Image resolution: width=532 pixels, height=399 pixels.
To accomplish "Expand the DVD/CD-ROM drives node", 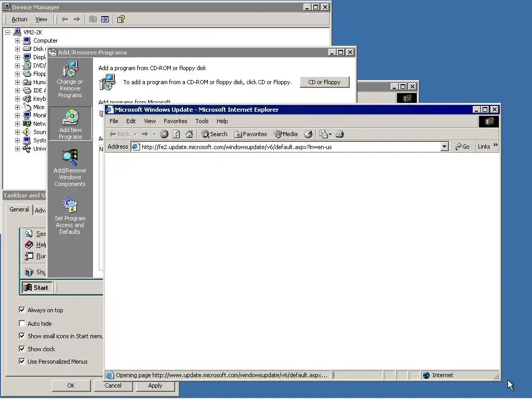I will pyautogui.click(x=17, y=65).
